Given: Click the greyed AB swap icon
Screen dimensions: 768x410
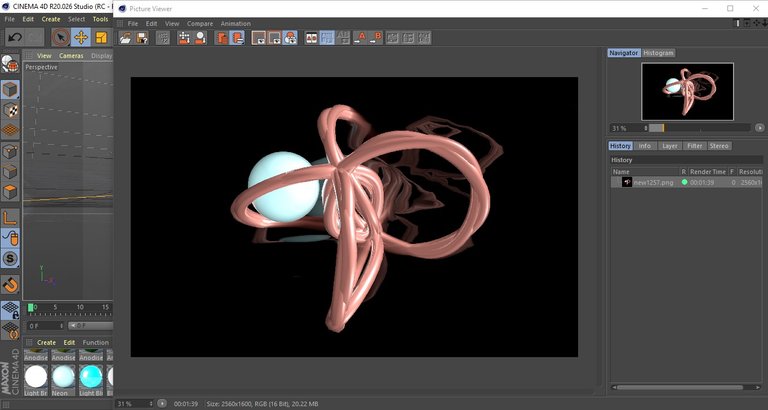Looking at the screenshot, I should click(343, 38).
